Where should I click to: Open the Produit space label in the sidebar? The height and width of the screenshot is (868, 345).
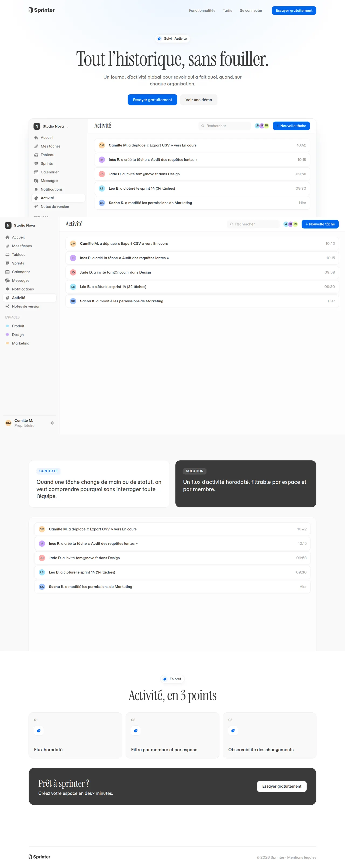(x=18, y=326)
